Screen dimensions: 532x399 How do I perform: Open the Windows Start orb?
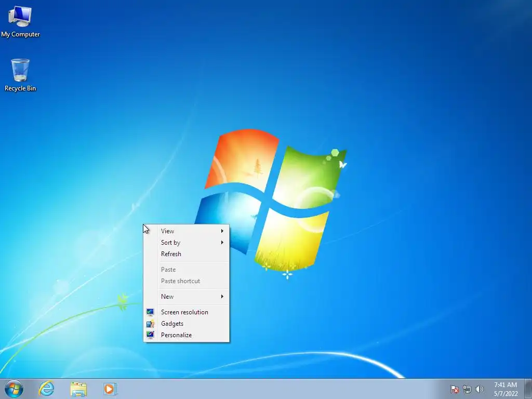[x=14, y=389]
